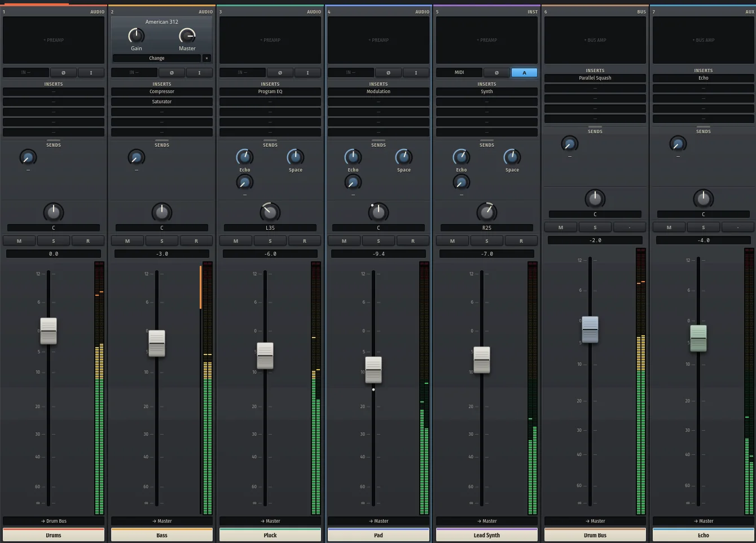
Task: Remove the American 312 preamp with x button
Action: [x=206, y=58]
